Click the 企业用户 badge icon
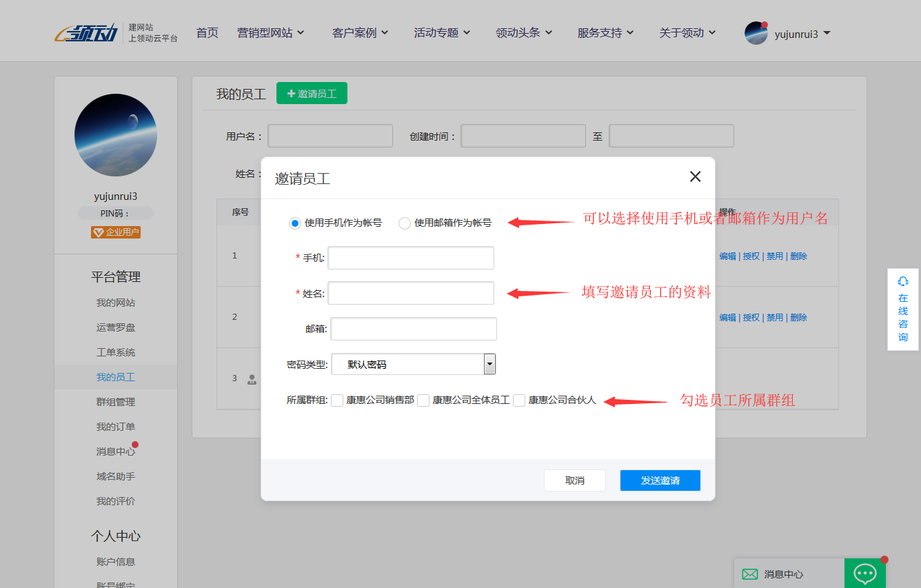Screen dimensions: 921x588 (x=115, y=232)
